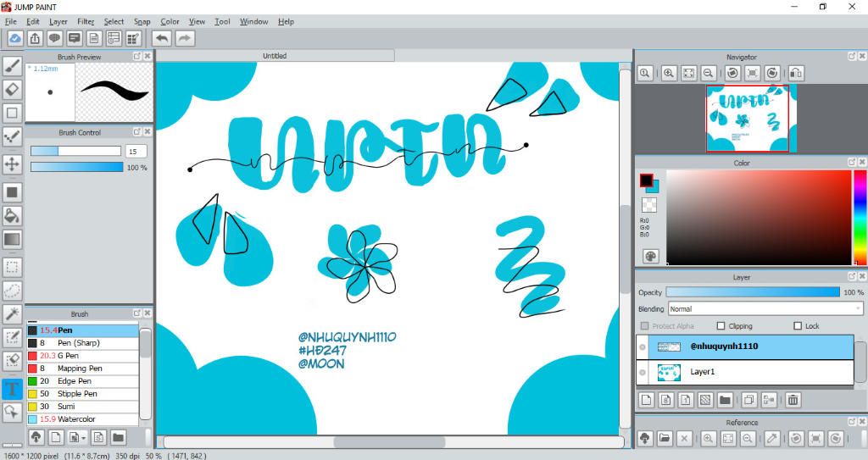
Task: Select the rectangular Select tool
Action: pos(12,267)
